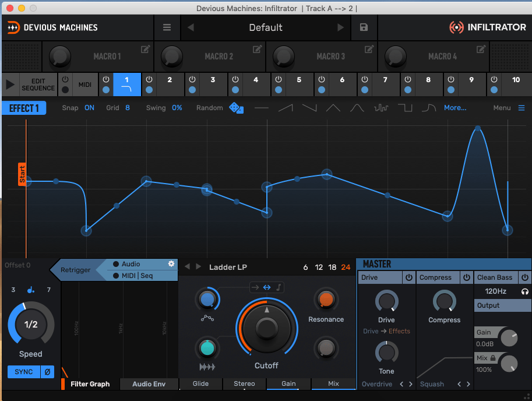The width and height of the screenshot is (532, 401).
Task: Select next Overdrive drive type
Action: click(411, 384)
